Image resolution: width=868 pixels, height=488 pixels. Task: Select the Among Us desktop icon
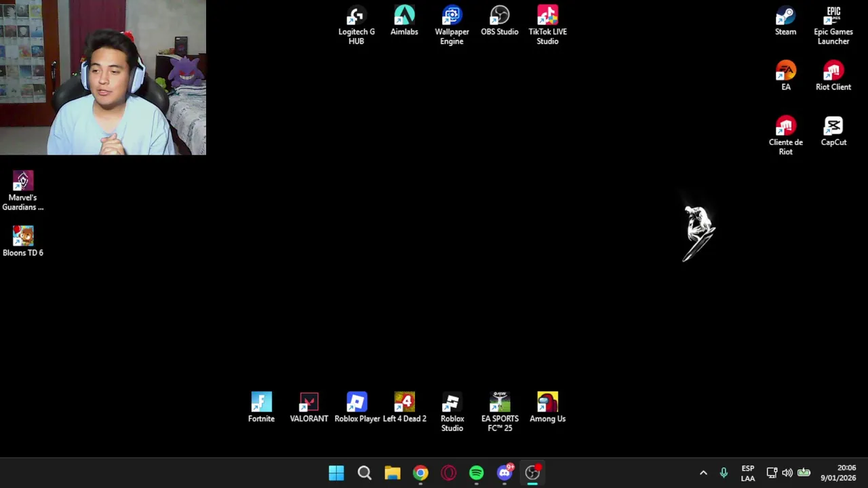pos(548,407)
